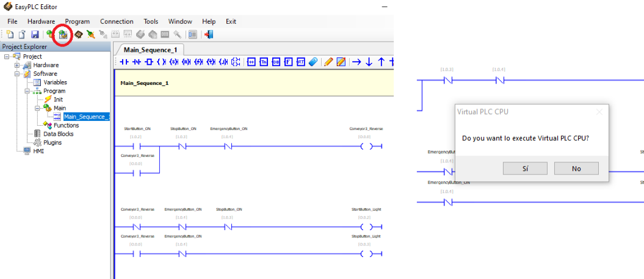This screenshot has height=279, width=644.
Task: Click the circled Virtual PLC CPU toolbar icon
Action: point(63,35)
